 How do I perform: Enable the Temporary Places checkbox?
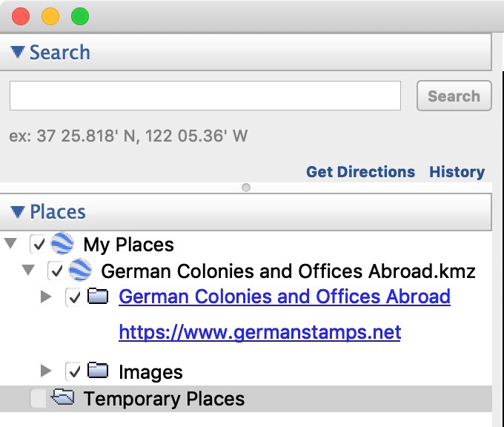pos(39,399)
